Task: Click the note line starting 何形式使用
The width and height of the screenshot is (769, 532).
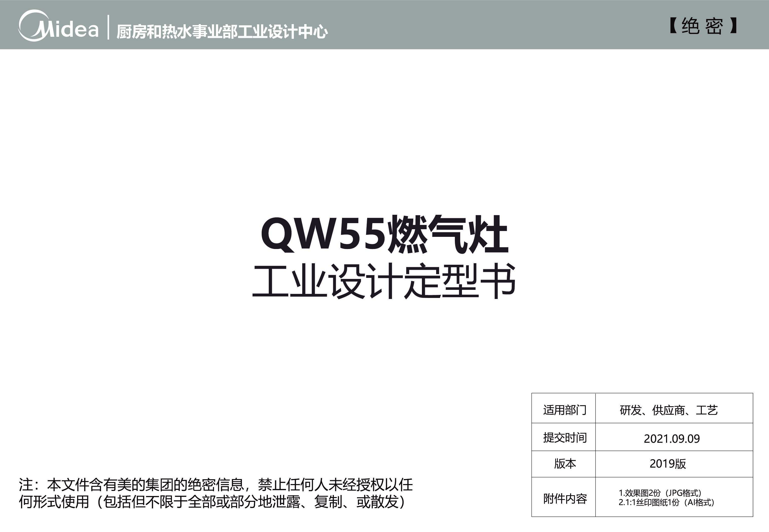Action: coord(212,502)
